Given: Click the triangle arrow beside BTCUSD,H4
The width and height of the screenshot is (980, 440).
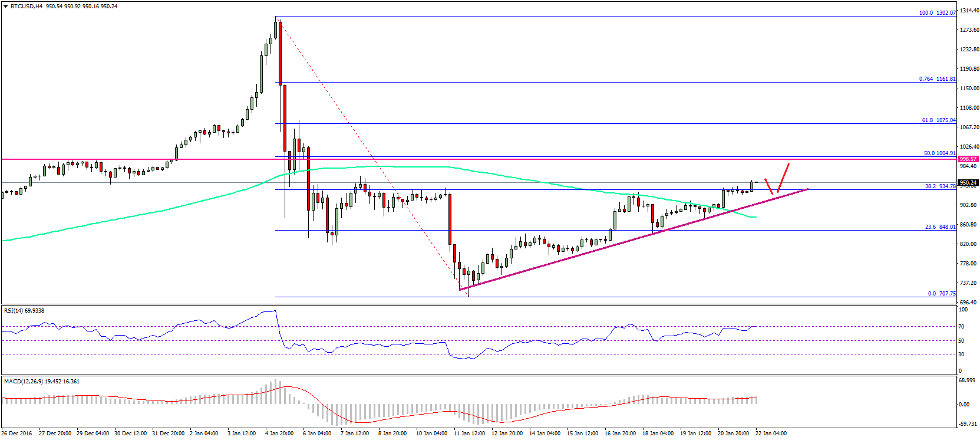Looking at the screenshot, I should 6,6.
